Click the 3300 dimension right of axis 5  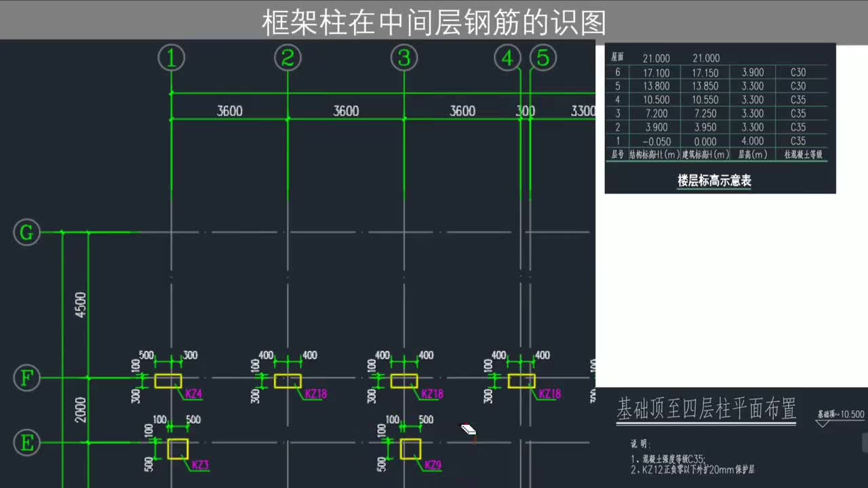coord(583,110)
